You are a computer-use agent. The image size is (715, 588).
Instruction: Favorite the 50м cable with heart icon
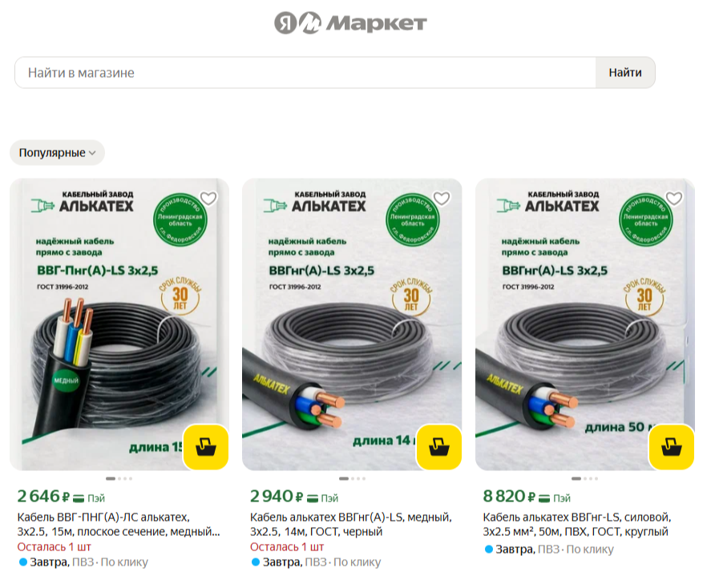coord(674,199)
